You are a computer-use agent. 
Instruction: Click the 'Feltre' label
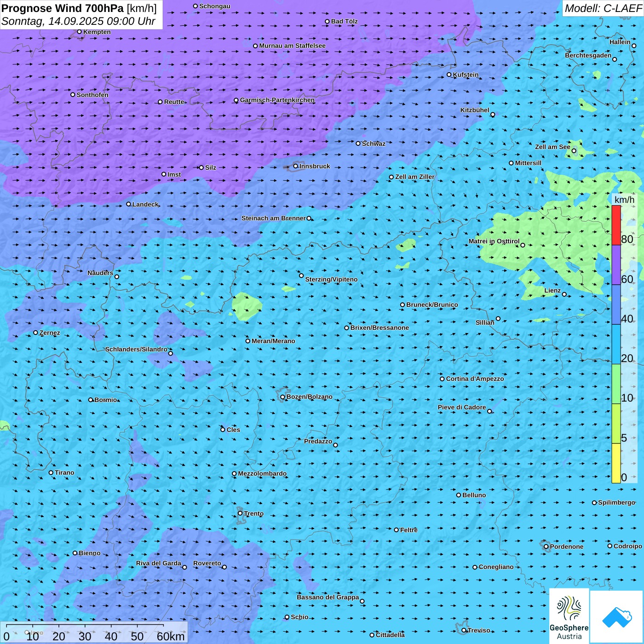pyautogui.click(x=409, y=530)
